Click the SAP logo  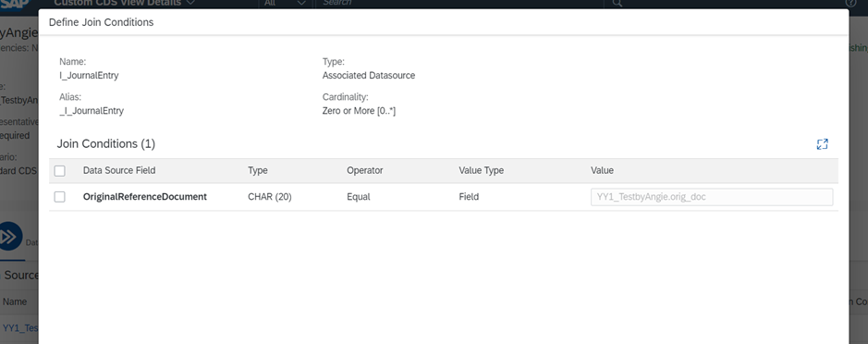click(x=14, y=4)
